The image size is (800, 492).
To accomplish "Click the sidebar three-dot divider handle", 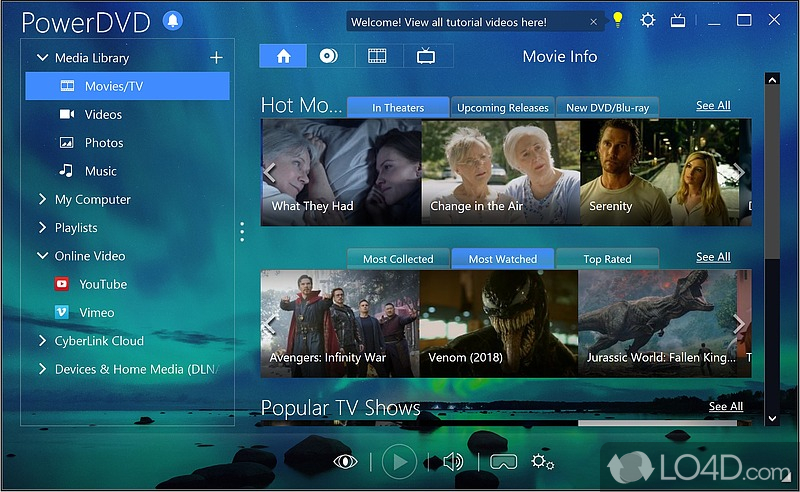I will 242,232.
